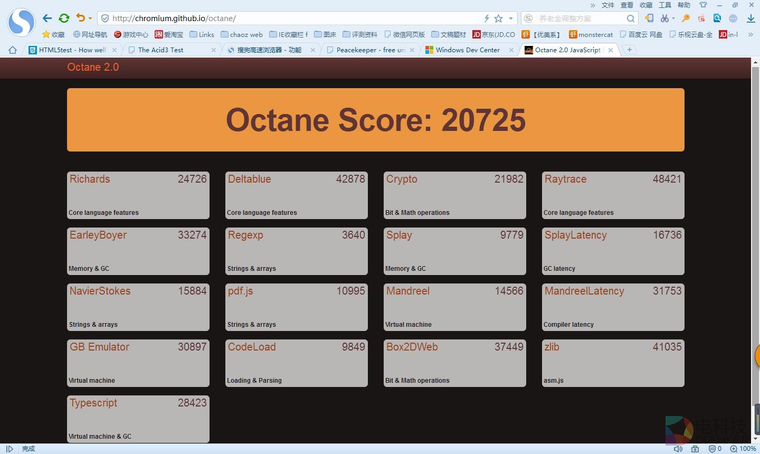The height and width of the screenshot is (454, 760).
Task: Click the home icon left of tabs
Action: point(12,49)
